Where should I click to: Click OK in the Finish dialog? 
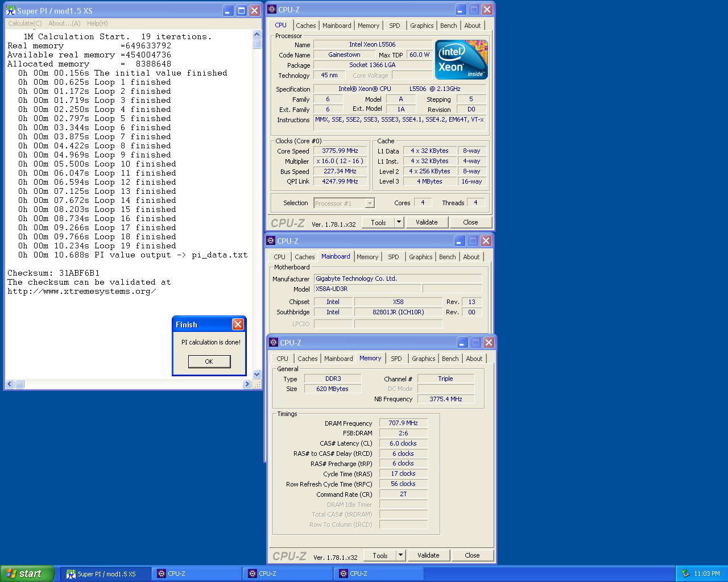click(209, 361)
